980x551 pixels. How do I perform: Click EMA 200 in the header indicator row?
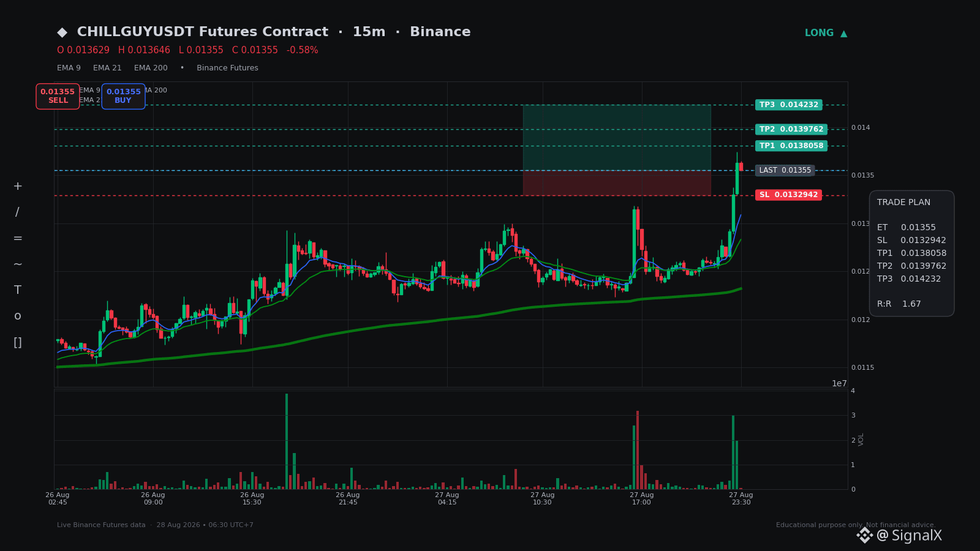point(151,68)
